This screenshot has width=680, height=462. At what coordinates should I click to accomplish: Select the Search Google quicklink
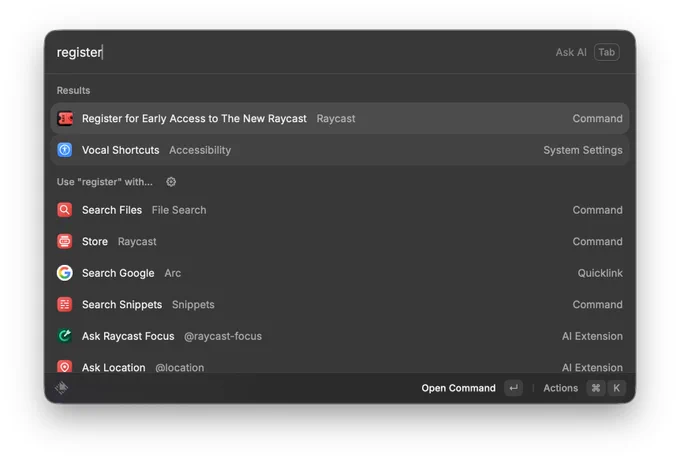340,273
